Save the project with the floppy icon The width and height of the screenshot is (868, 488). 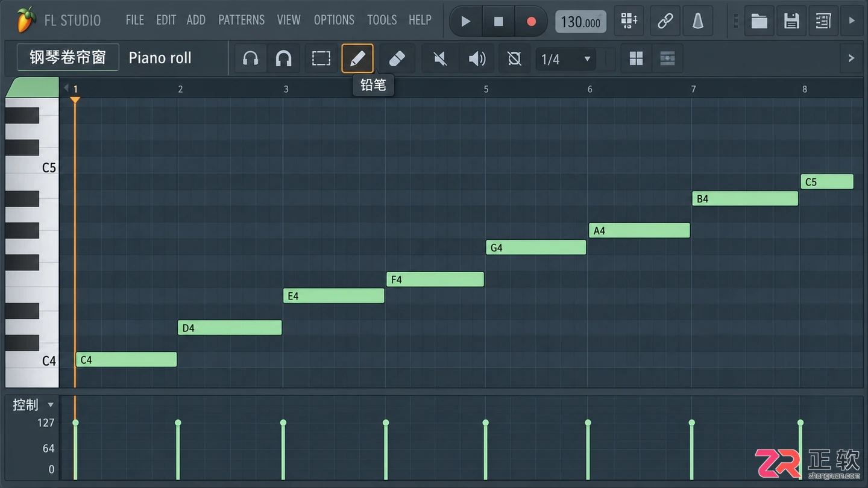(x=791, y=22)
